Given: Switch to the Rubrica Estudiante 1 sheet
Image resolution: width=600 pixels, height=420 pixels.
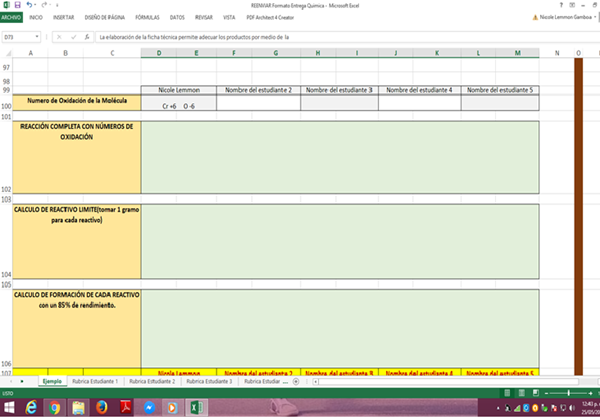Looking at the screenshot, I should point(95,381).
